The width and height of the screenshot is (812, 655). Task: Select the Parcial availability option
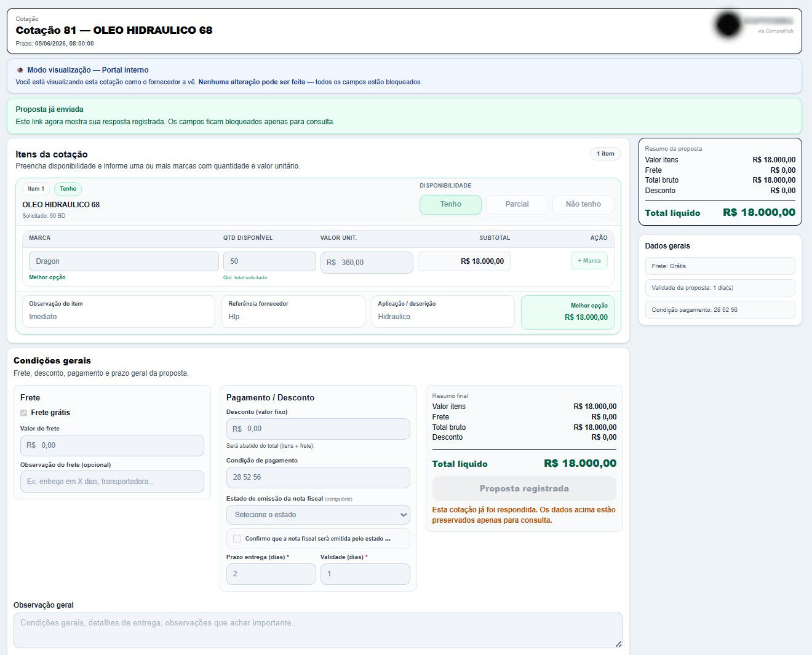[517, 204]
